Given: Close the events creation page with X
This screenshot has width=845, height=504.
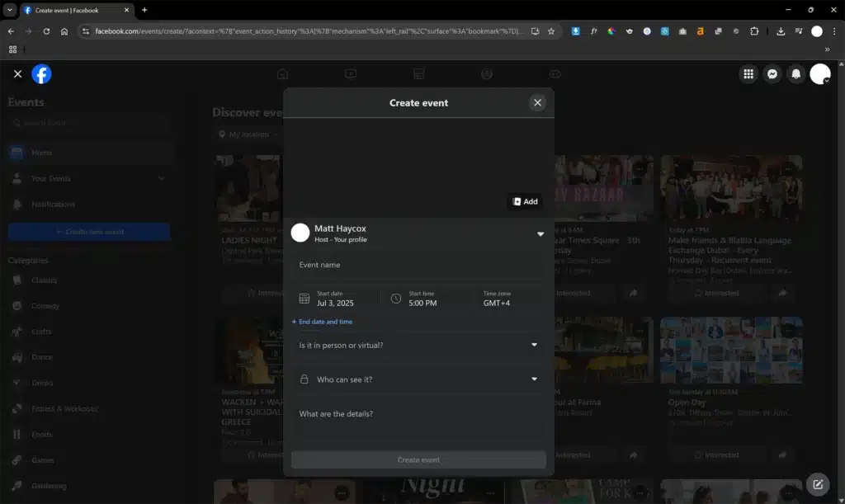Looking at the screenshot, I should [18, 73].
